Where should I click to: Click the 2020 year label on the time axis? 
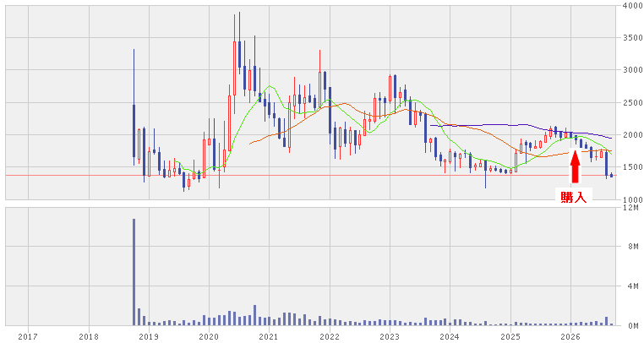(x=209, y=337)
